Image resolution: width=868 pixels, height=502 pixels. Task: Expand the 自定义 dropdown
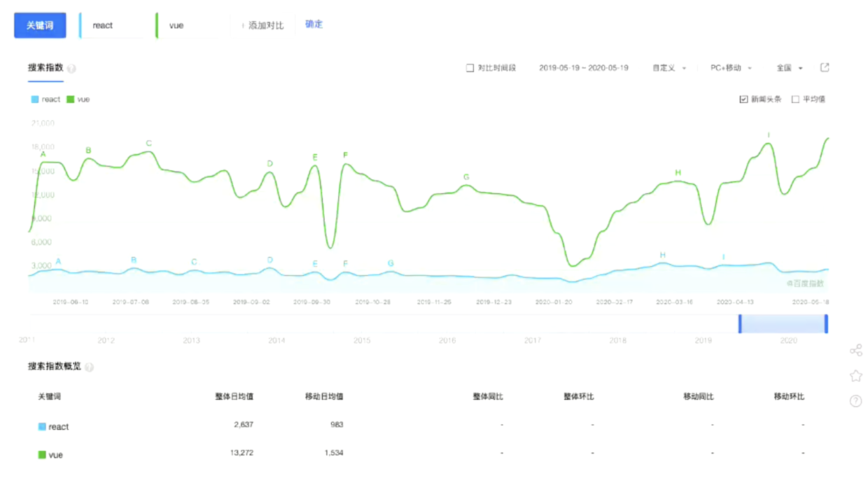pyautogui.click(x=669, y=68)
